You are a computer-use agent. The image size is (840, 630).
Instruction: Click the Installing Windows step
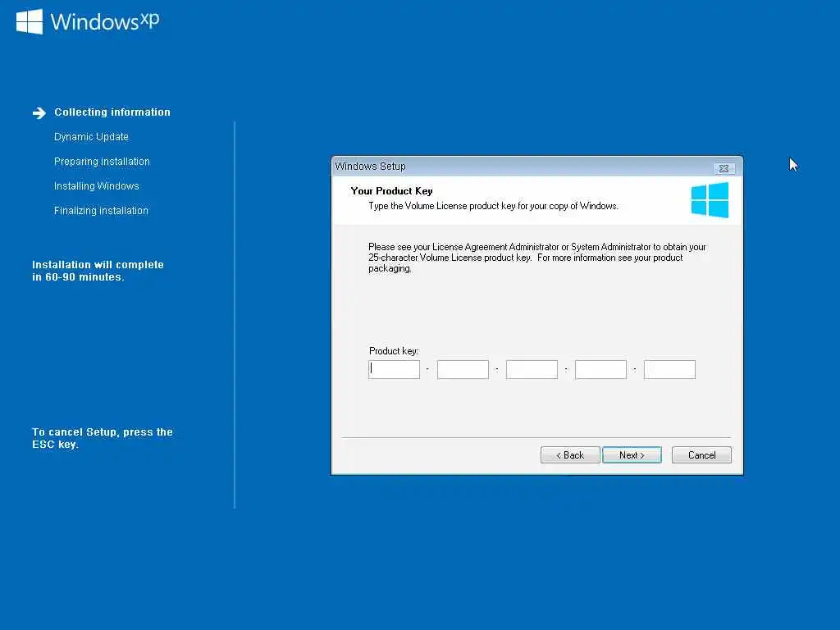click(x=97, y=186)
